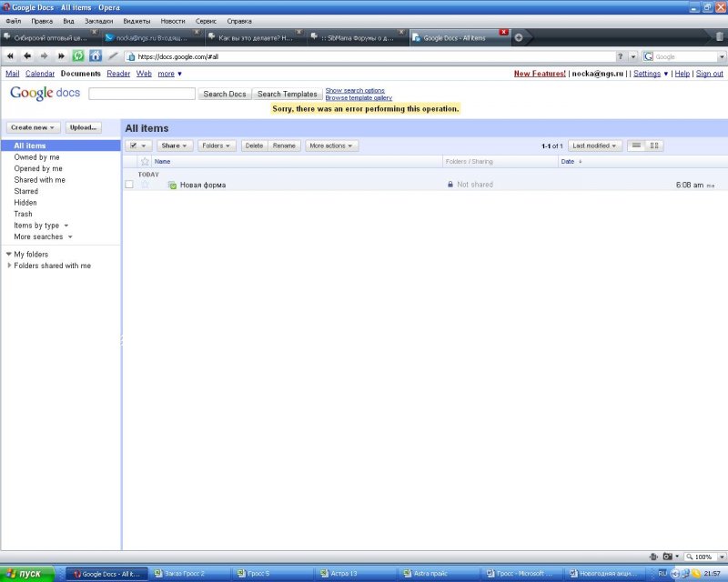This screenshot has width=728, height=582.
Task: Switch to list view layout
Action: click(x=636, y=145)
